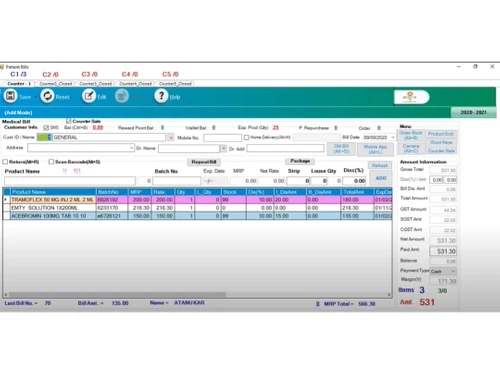Click the ADD button
Screen dimensions: 500x375
(381, 178)
